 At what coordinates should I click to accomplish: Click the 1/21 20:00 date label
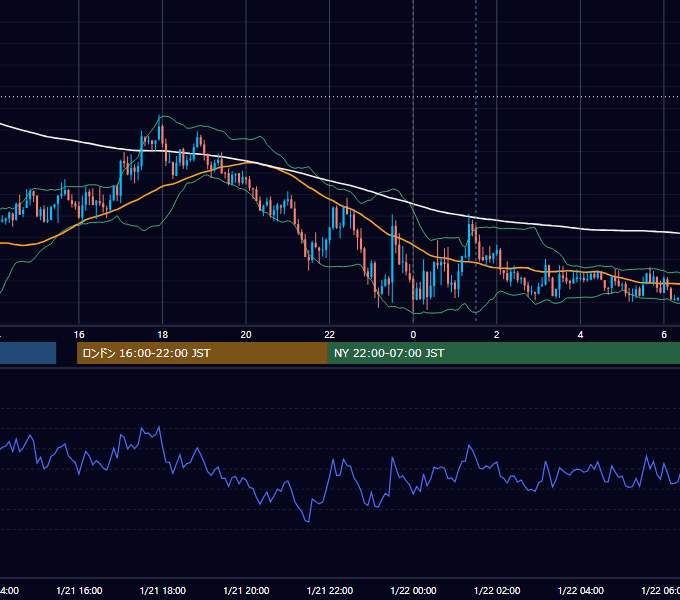click(246, 590)
